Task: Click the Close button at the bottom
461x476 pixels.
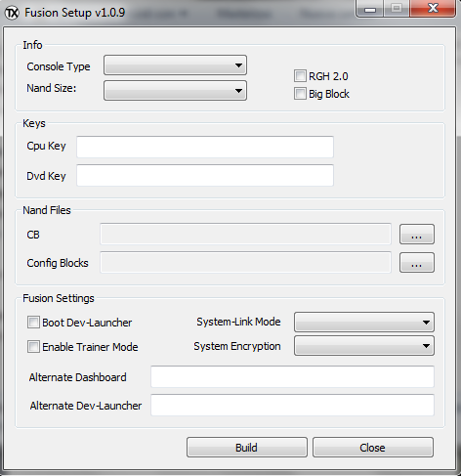Action: click(373, 448)
